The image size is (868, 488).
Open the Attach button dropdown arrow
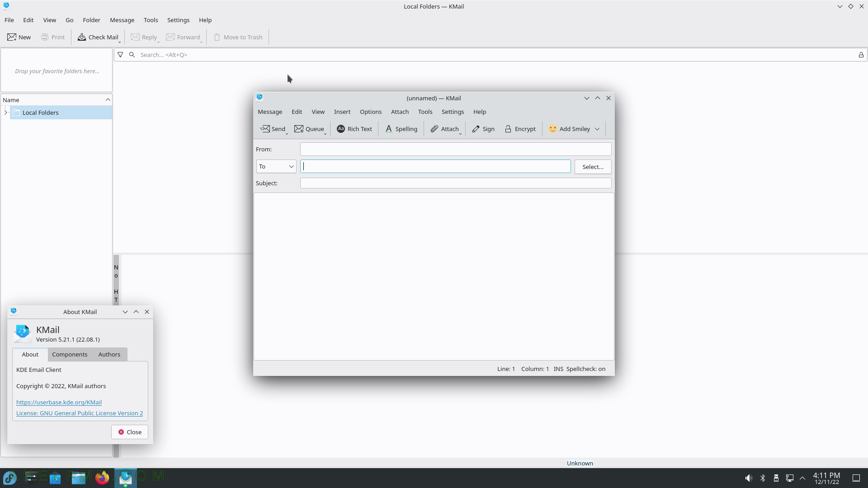(x=461, y=133)
